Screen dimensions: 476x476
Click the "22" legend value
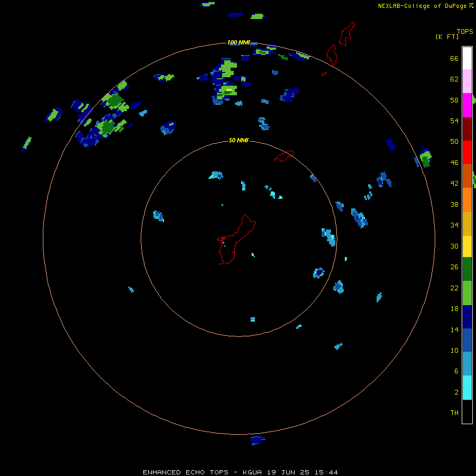tap(454, 288)
